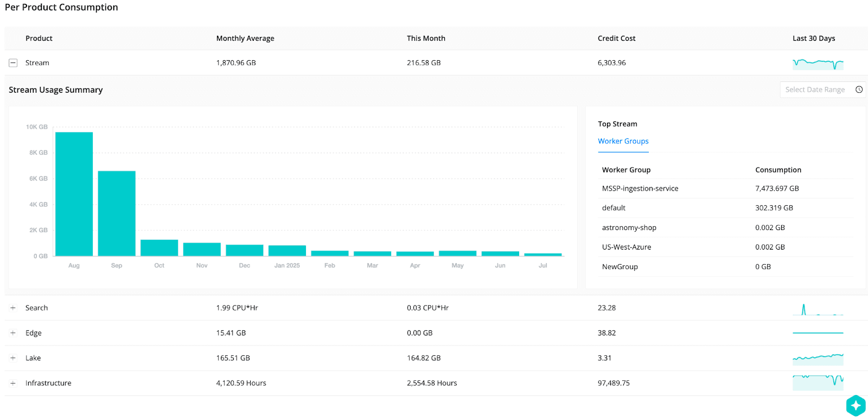Viewport: 868px width, 420px height.
Task: Open the AI assistant sparkle icon
Action: (x=856, y=405)
